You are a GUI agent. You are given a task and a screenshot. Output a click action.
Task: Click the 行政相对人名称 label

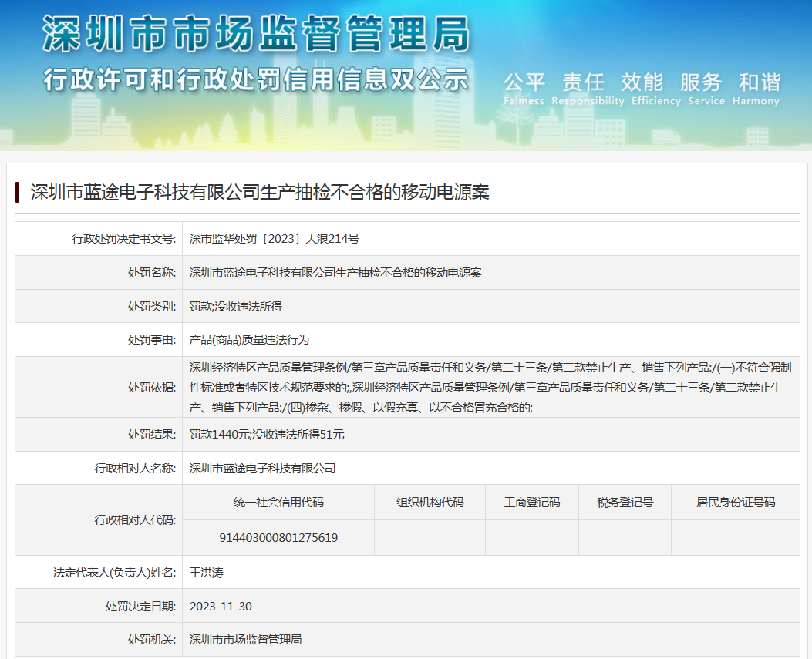[x=135, y=468]
